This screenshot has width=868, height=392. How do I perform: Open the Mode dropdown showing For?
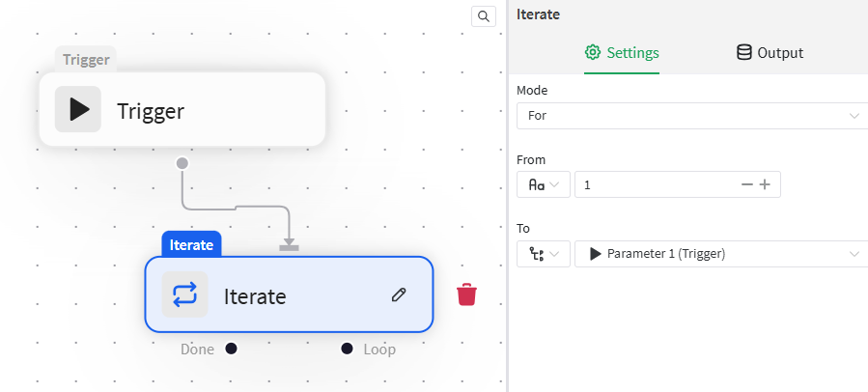click(692, 116)
